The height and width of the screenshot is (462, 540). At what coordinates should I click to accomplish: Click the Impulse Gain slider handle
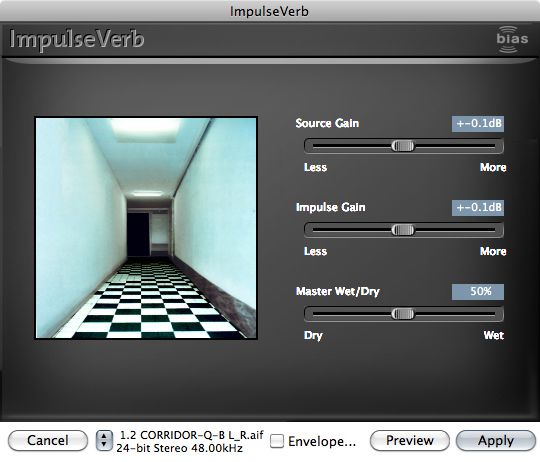coord(403,230)
